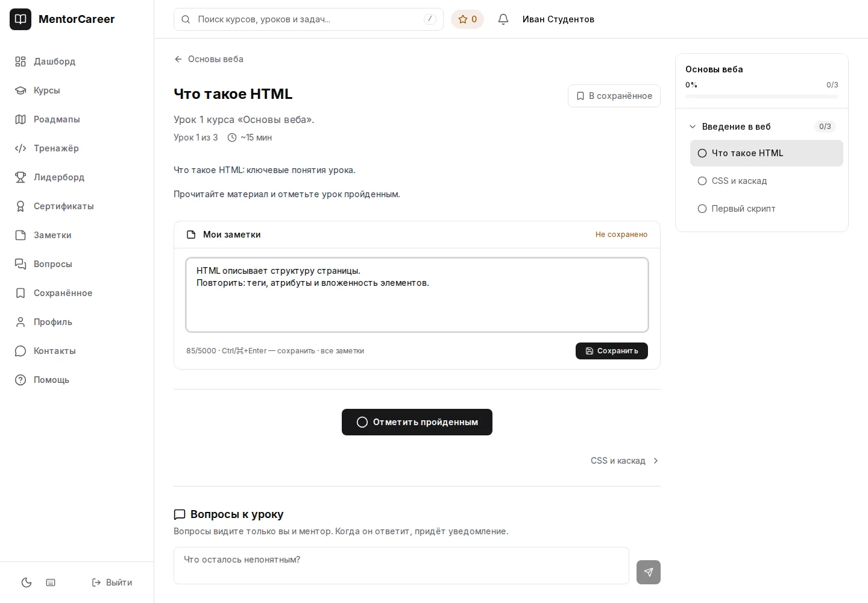Select the Первый скрипт lesson circle
Image resolution: width=868 pixels, height=603 pixels.
702,209
